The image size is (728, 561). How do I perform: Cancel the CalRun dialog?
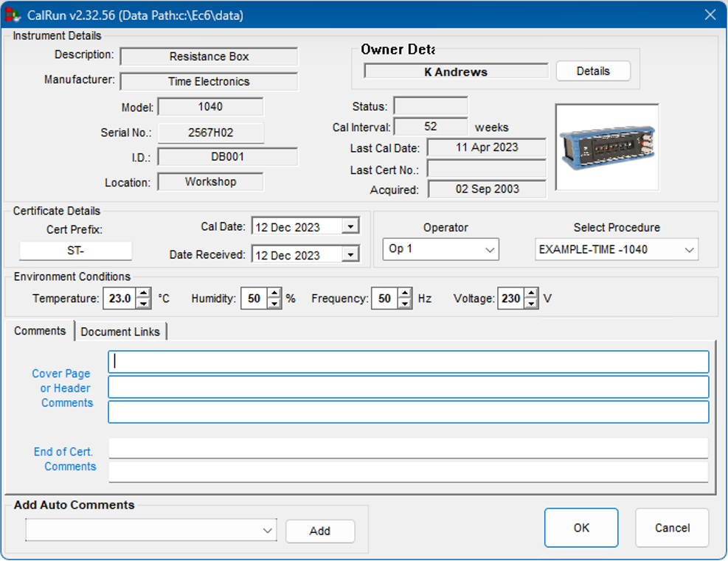coord(672,528)
